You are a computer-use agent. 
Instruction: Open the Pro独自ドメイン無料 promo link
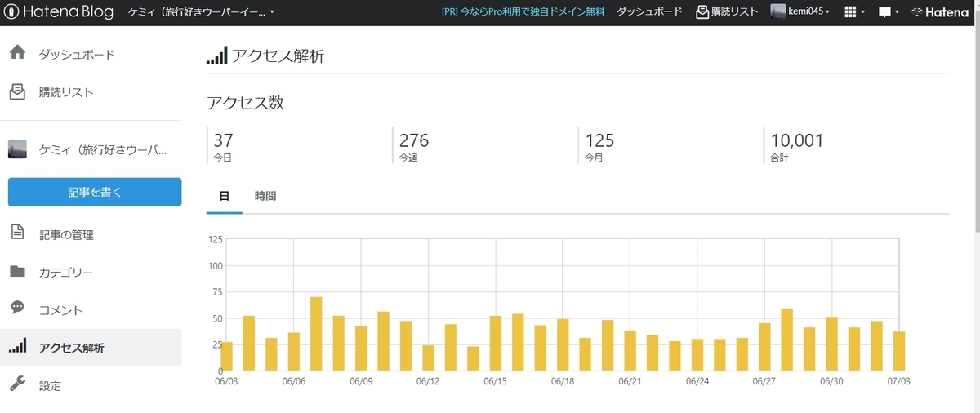(x=523, y=12)
